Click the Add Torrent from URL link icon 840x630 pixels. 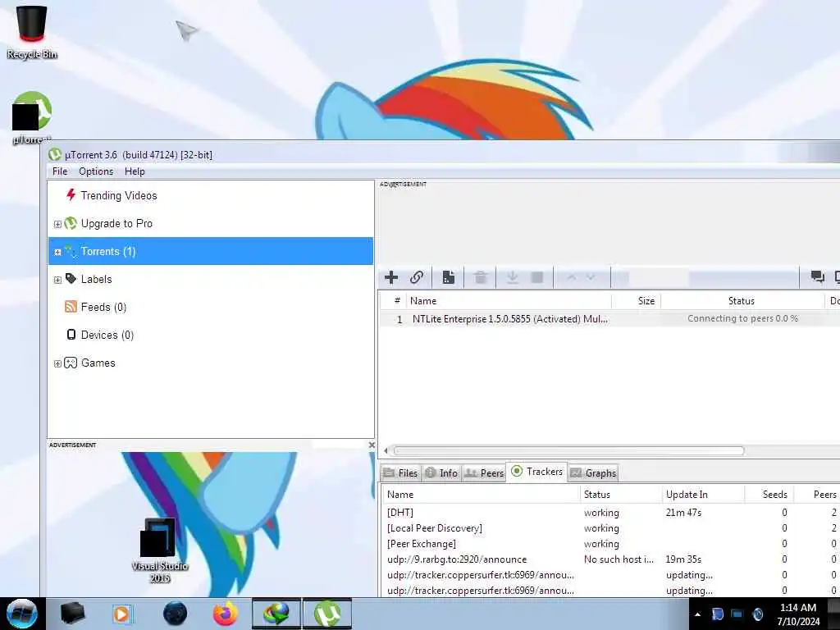pos(417,277)
